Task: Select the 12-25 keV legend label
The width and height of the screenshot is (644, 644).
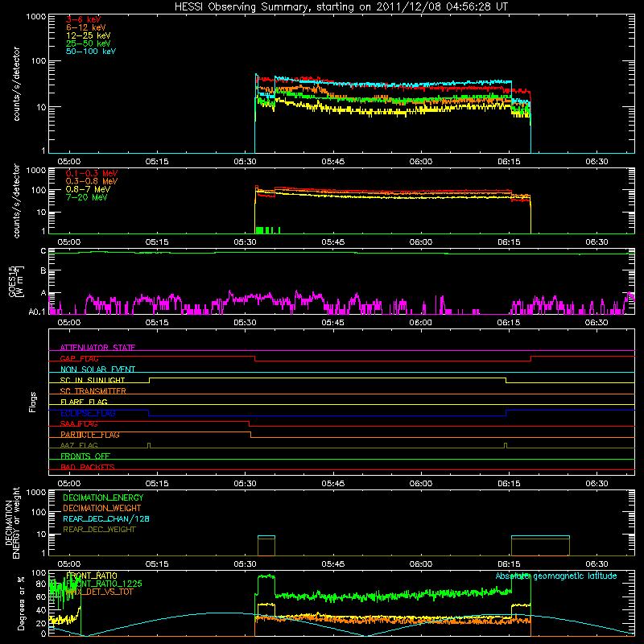Action: point(89,35)
